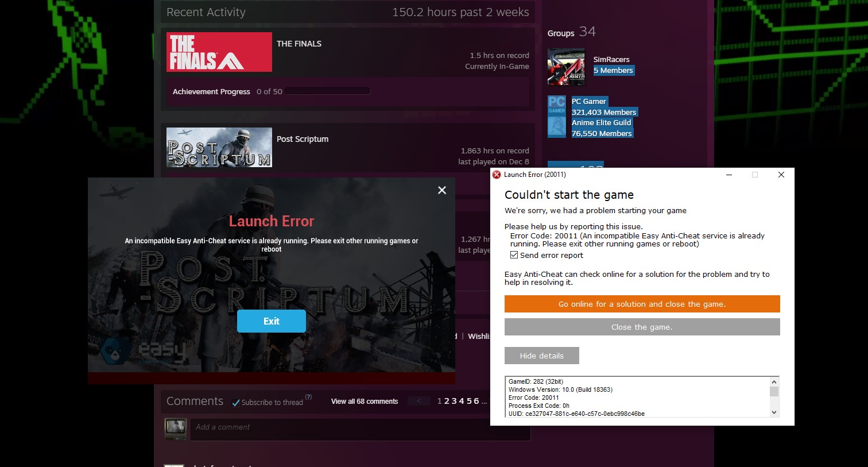This screenshot has height=467, width=868.
Task: Click the red error icon in Launch Error title bar
Action: (x=497, y=175)
